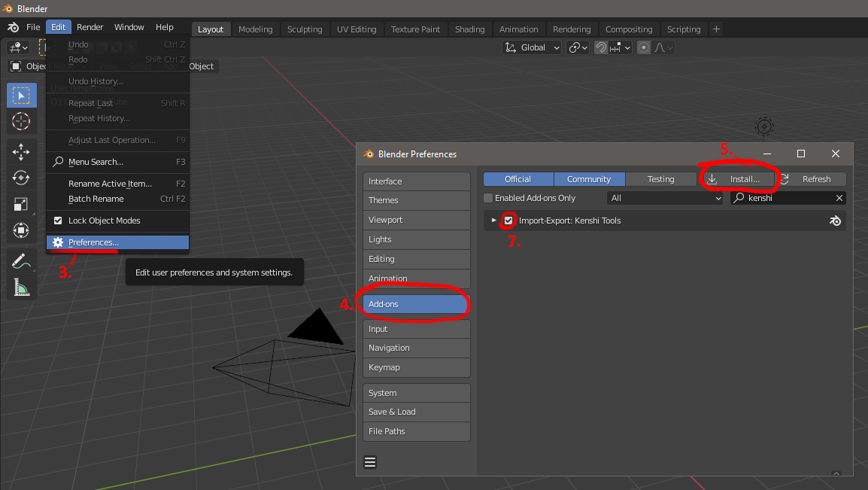This screenshot has height=490, width=868.
Task: Select the Rotate tool
Action: (21, 178)
